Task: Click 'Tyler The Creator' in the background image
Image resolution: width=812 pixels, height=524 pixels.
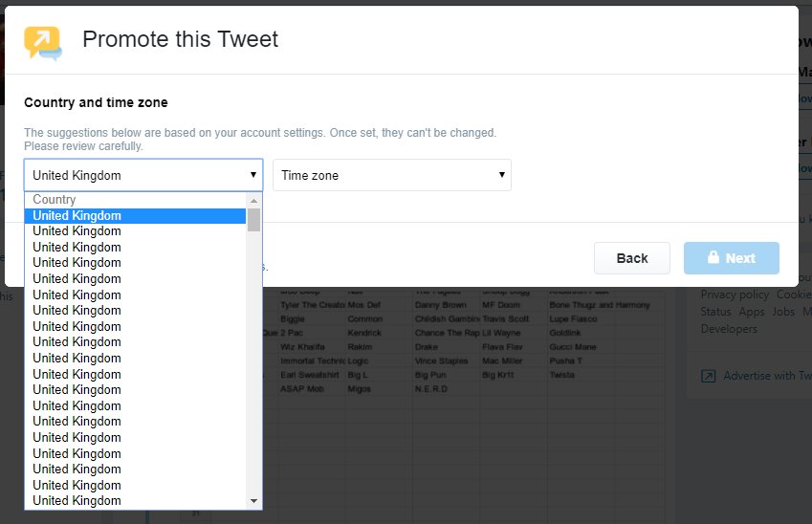Action: point(312,305)
